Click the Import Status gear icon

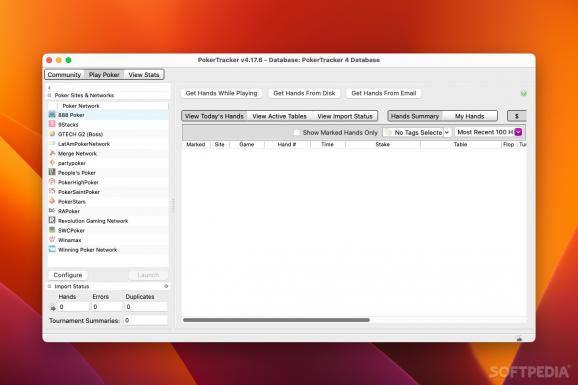click(x=166, y=286)
